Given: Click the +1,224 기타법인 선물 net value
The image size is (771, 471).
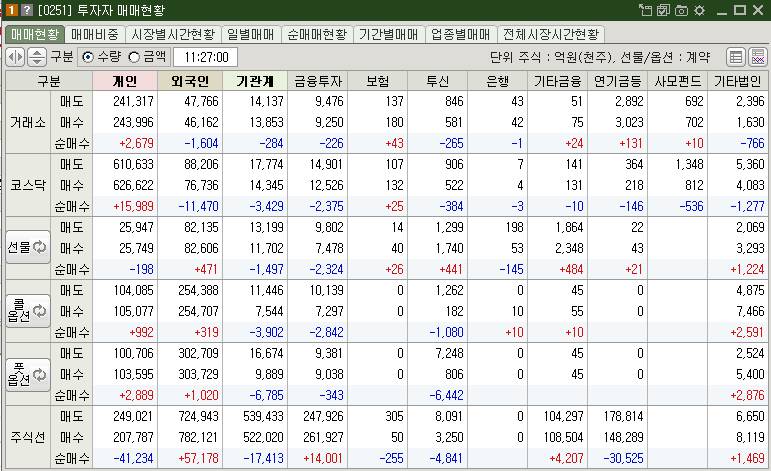Looking at the screenshot, I should (x=747, y=269).
